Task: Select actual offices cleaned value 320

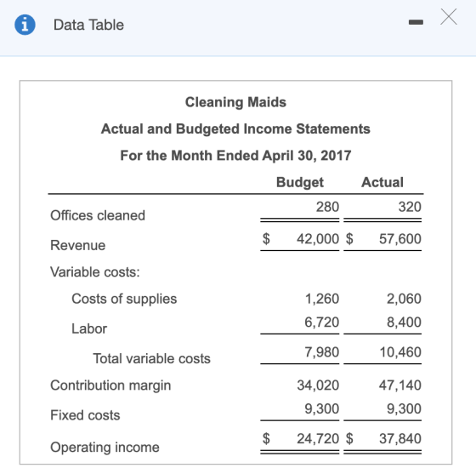Action: pyautogui.click(x=410, y=207)
